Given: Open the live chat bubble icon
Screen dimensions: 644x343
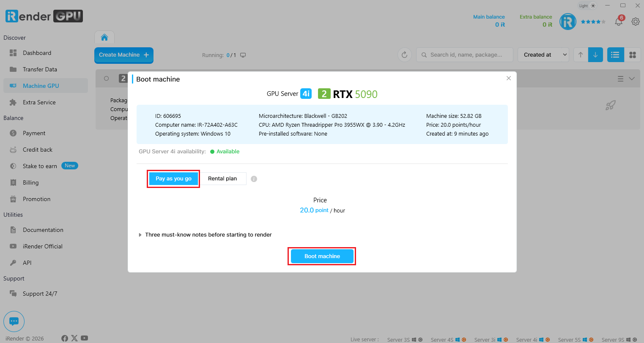Looking at the screenshot, I should pyautogui.click(x=14, y=321).
